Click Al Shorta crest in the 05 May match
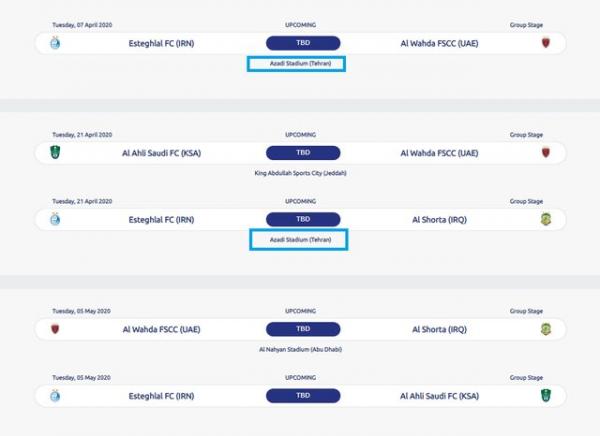Image resolution: width=600 pixels, height=436 pixels. click(546, 328)
